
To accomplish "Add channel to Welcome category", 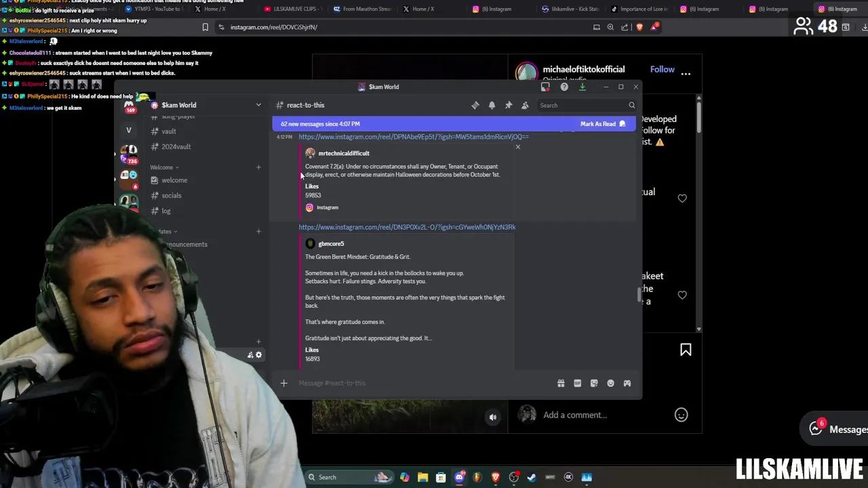I will pos(258,167).
